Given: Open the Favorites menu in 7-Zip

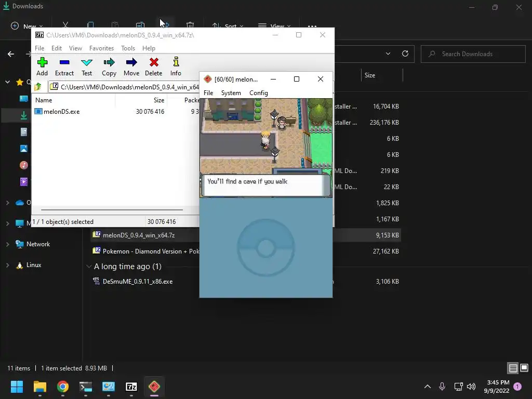Looking at the screenshot, I should click(x=101, y=48).
